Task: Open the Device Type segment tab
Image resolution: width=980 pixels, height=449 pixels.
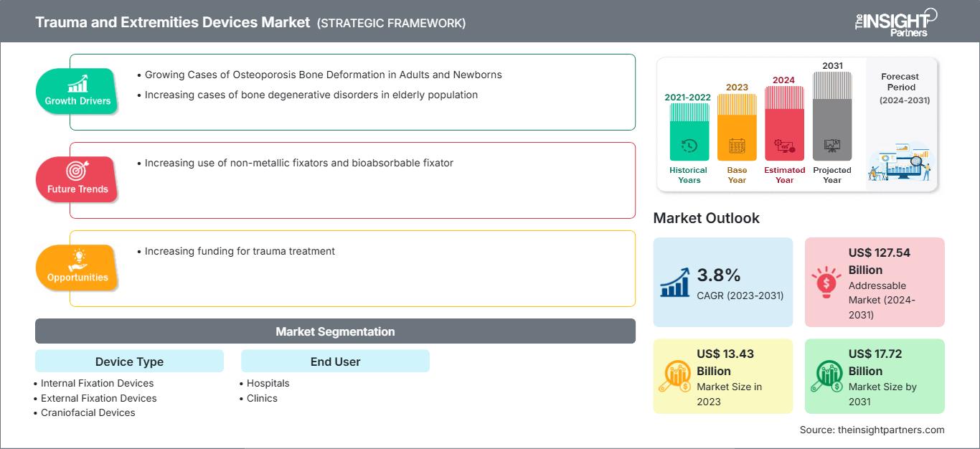Action: click(129, 361)
